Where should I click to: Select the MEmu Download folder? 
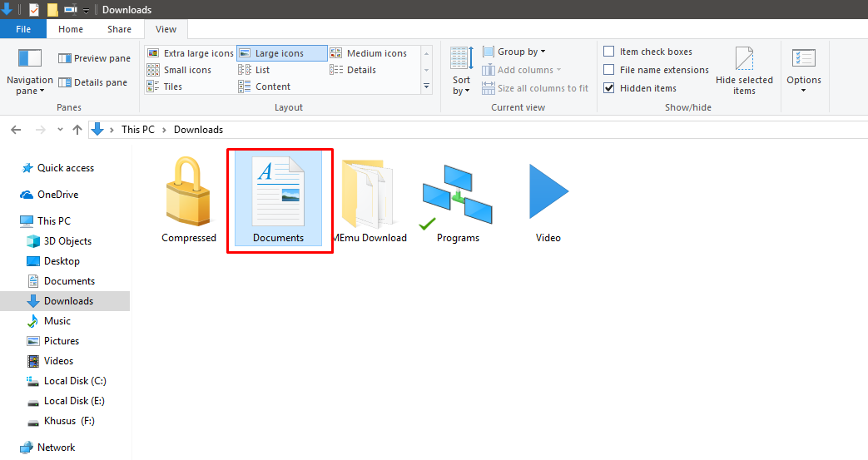coord(370,200)
